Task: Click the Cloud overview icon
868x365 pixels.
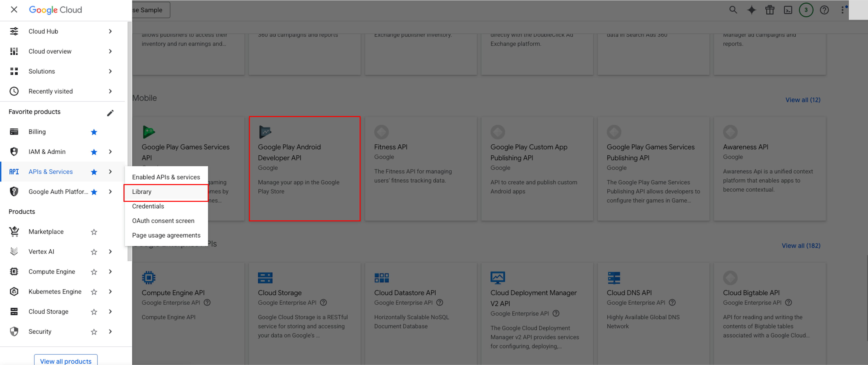Action: pos(14,51)
